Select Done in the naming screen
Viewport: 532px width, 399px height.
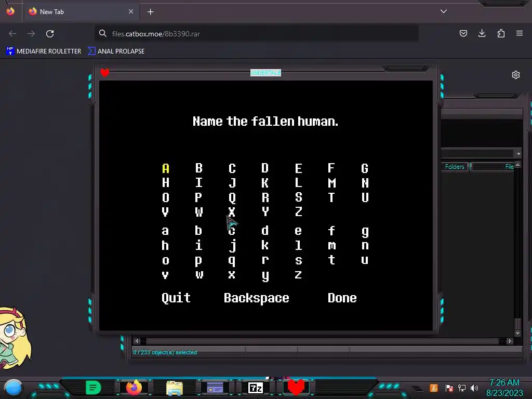tap(342, 298)
